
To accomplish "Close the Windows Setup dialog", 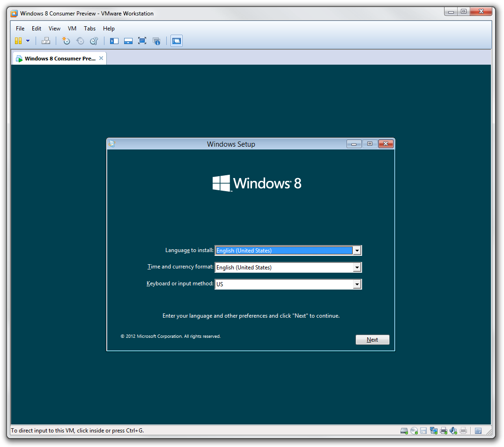I will [385, 144].
